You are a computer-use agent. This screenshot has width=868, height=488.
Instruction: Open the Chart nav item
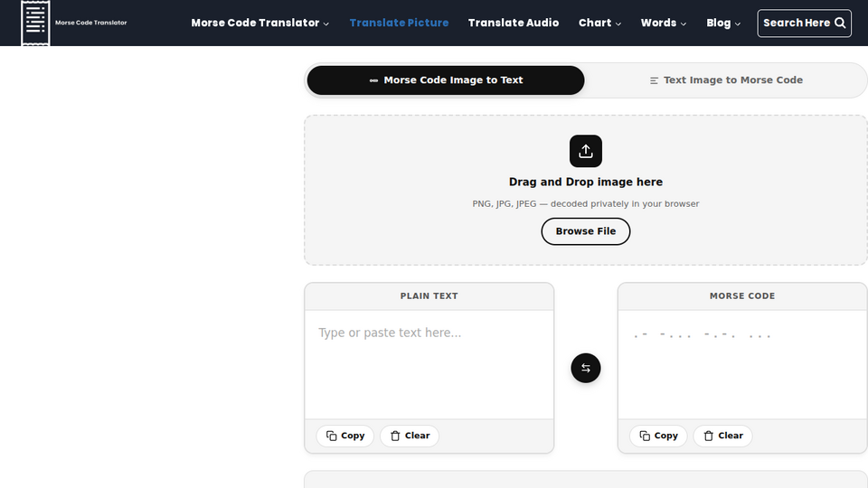(x=595, y=23)
